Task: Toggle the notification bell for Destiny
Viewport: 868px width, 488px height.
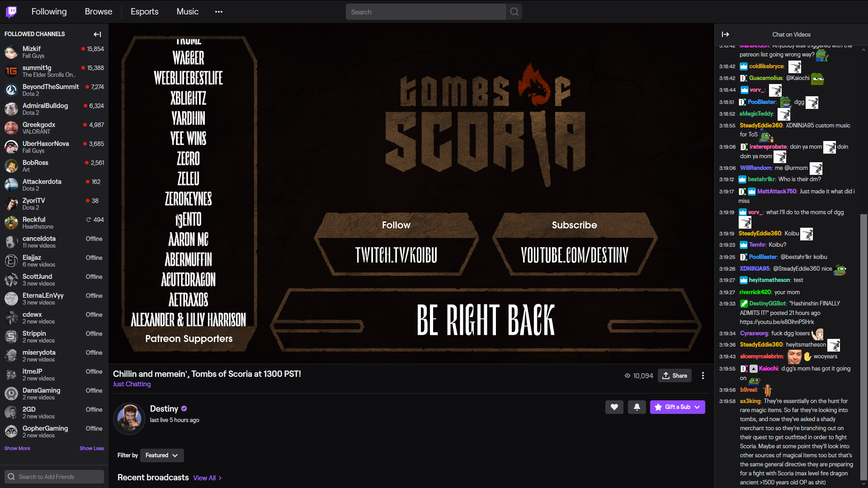Action: (x=637, y=407)
